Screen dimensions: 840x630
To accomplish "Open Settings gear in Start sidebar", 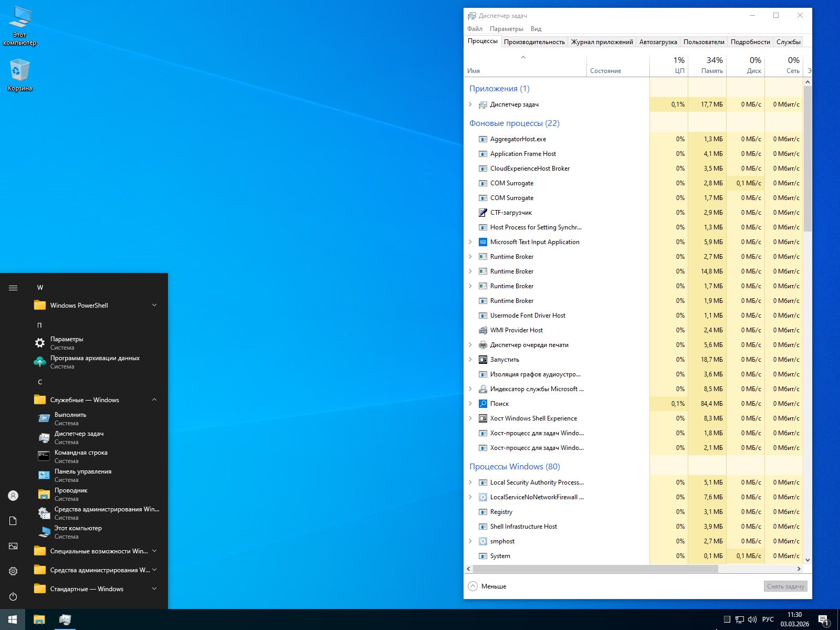I will click(13, 571).
